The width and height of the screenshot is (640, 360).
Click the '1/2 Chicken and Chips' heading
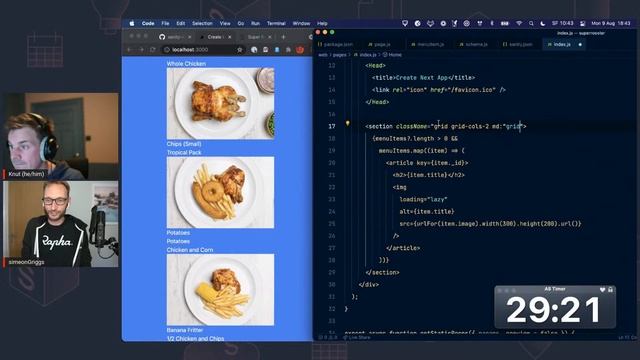pos(195,338)
